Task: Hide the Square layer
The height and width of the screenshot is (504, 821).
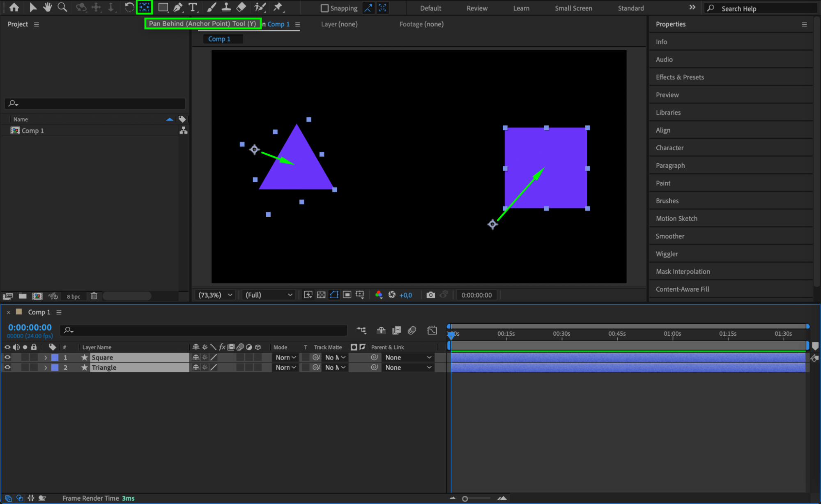Action: click(x=7, y=357)
